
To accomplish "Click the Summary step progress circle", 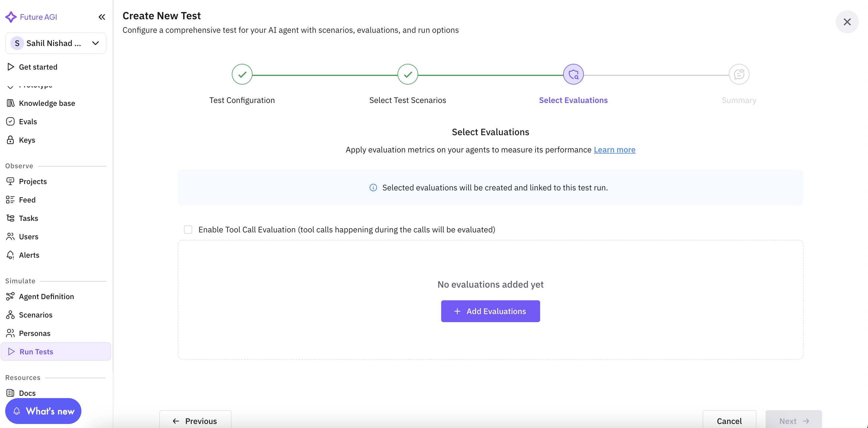I will point(739,74).
